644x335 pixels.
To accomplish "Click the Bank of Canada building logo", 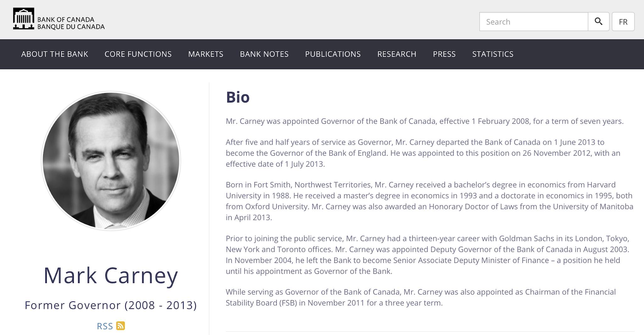I will [24, 19].
